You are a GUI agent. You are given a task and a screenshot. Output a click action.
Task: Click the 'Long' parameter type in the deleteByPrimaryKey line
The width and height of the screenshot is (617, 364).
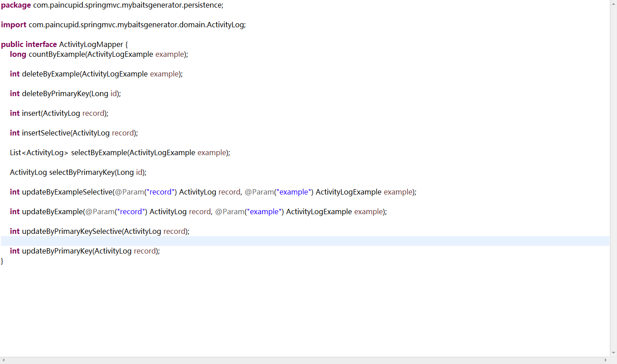coord(100,94)
